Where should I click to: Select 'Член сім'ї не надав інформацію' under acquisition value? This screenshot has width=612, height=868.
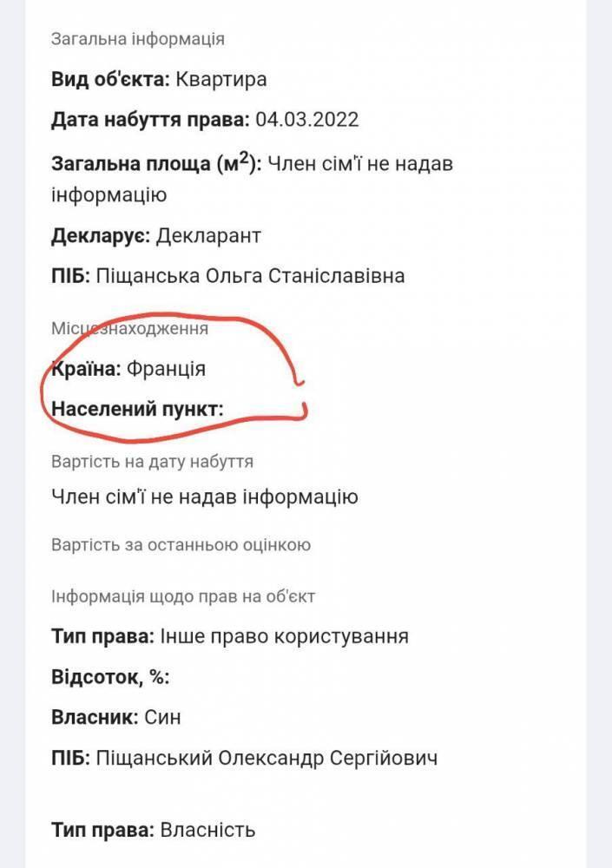pyautogui.click(x=205, y=497)
